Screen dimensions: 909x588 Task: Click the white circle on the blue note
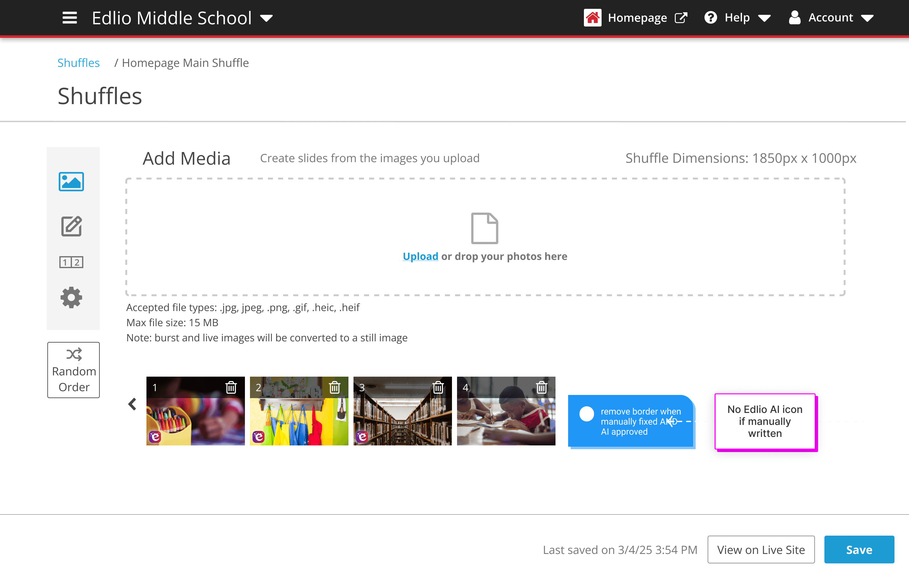tap(587, 414)
